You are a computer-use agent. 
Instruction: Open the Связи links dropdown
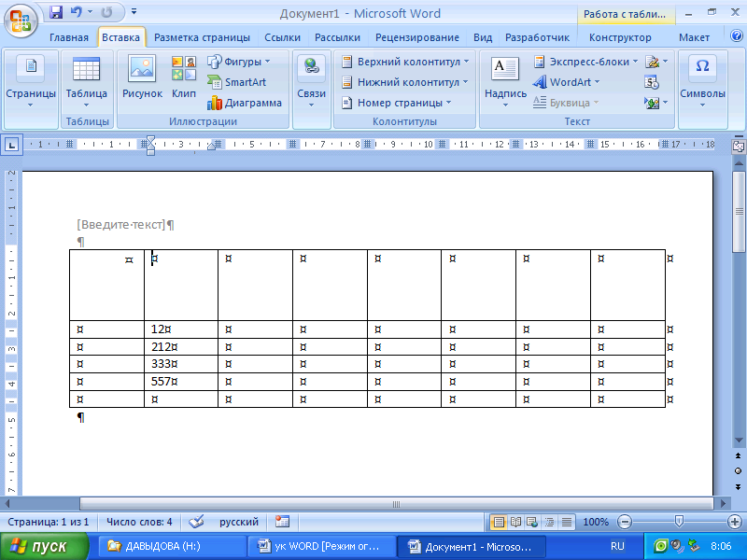click(x=312, y=81)
